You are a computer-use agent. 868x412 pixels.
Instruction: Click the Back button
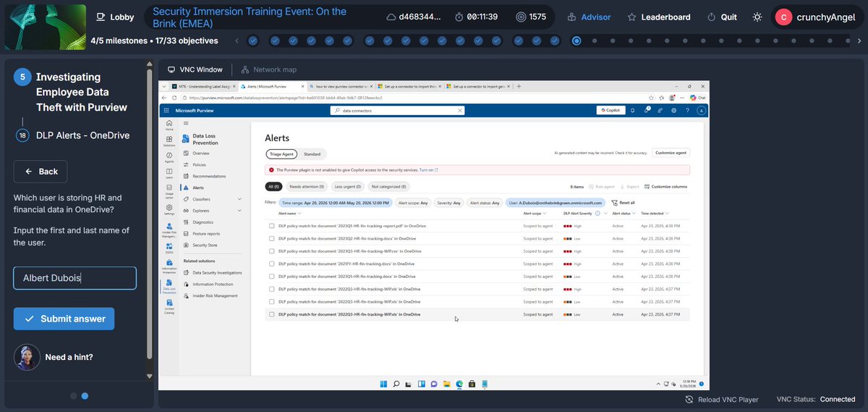coord(41,172)
